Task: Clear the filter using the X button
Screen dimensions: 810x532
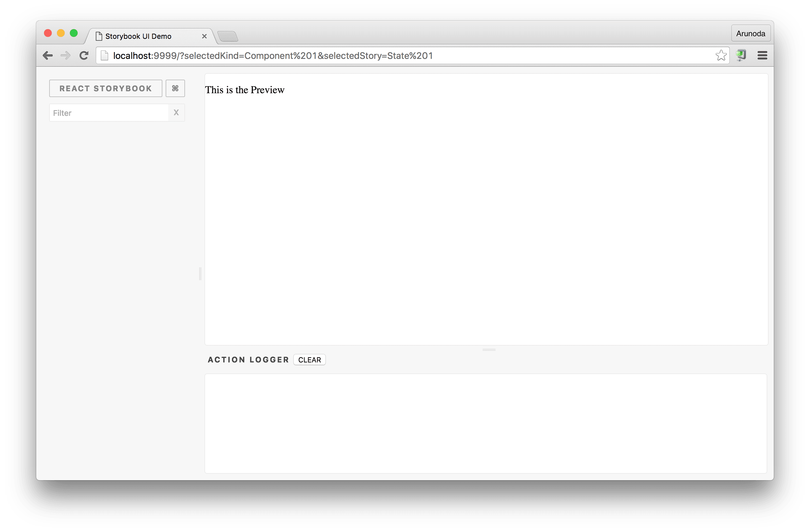Action: [176, 112]
